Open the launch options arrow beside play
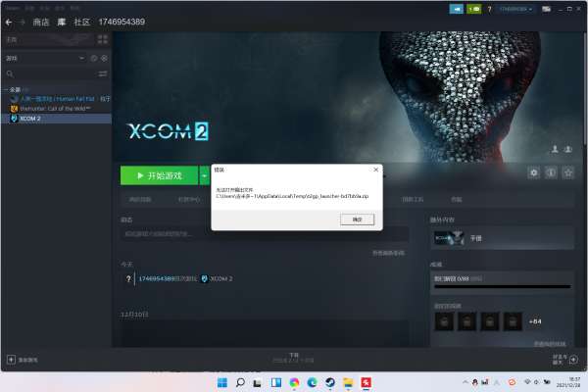This screenshot has width=588, height=392. pyautogui.click(x=205, y=175)
